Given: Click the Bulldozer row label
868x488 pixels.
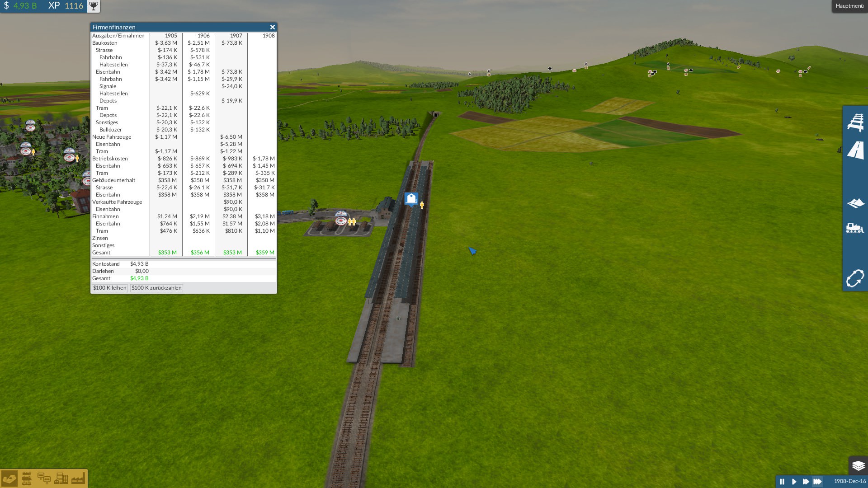Looking at the screenshot, I should coord(110,130).
